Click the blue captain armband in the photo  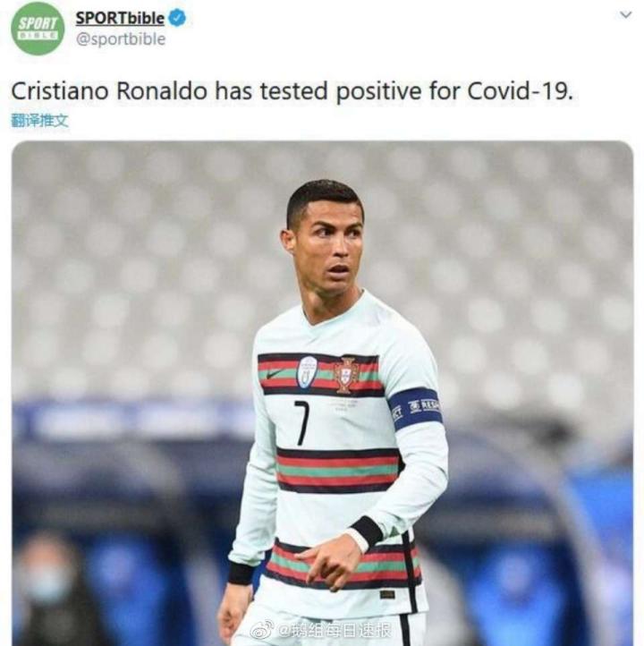click(415, 409)
